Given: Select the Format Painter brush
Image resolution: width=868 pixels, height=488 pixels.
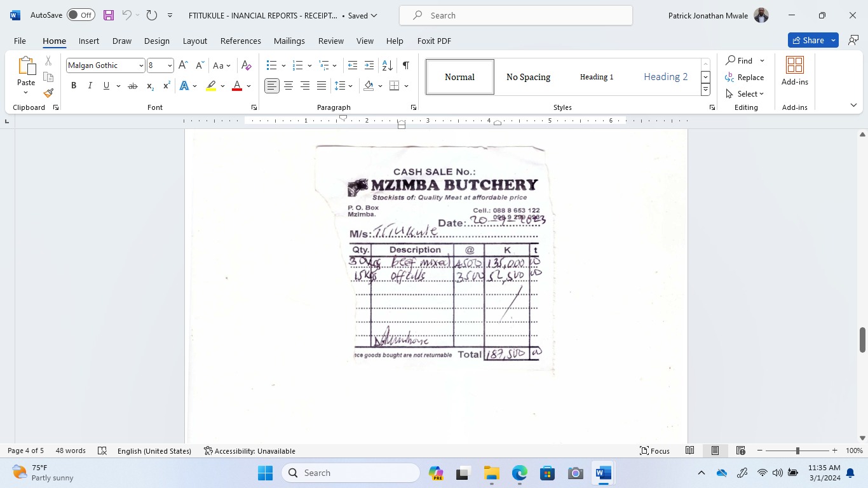Looking at the screenshot, I should click(x=48, y=93).
